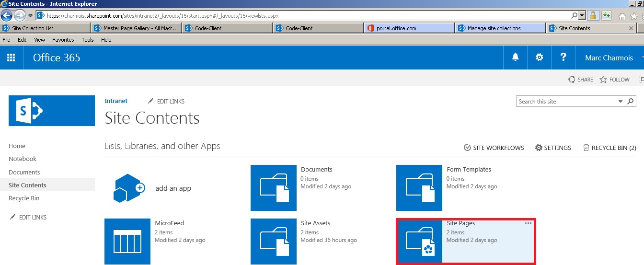Viewport: 644px width, 265px height.
Task: Open the notifications bell
Action: click(516, 58)
